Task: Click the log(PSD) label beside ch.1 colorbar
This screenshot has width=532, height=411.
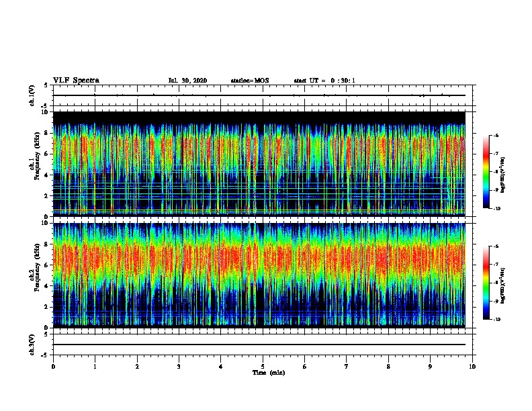Action: 503,175
